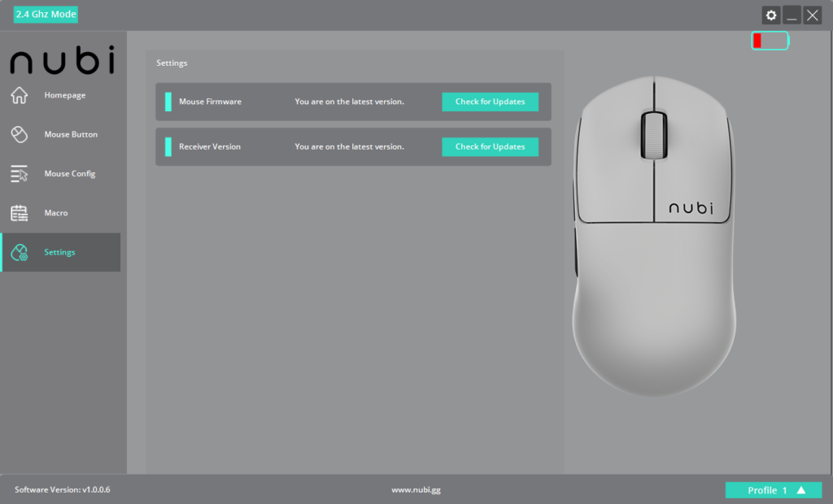This screenshot has height=504, width=833.
Task: Click the 2.4 Ghz Mode badge
Action: (46, 15)
